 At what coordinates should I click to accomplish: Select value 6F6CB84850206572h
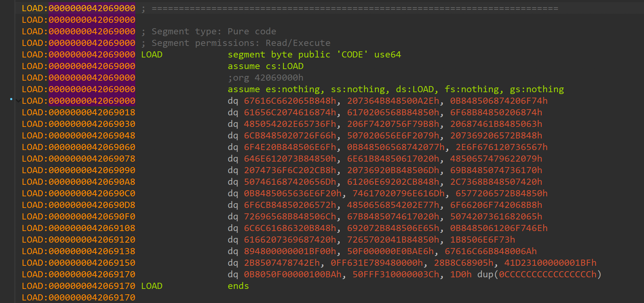(290, 205)
